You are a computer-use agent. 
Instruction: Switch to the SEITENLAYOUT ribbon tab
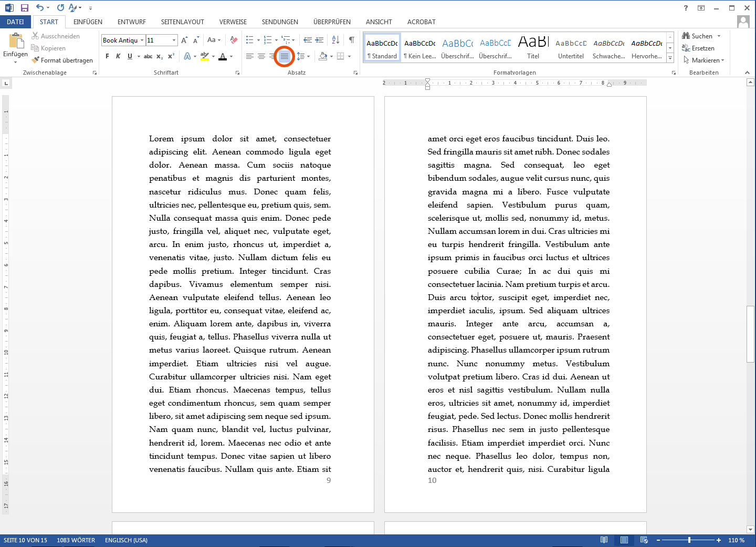pyautogui.click(x=182, y=22)
